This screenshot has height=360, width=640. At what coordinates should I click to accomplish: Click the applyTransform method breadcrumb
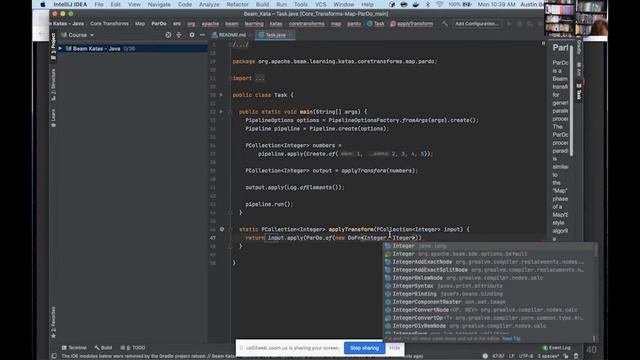(411, 24)
